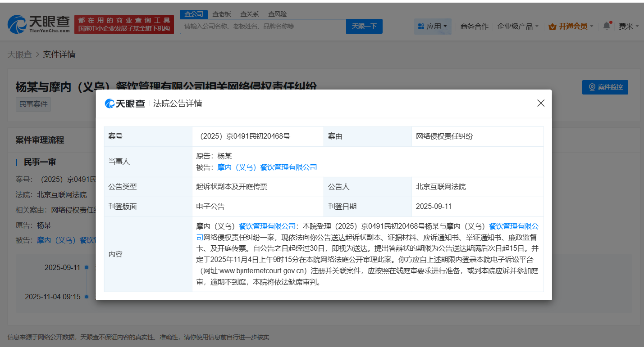This screenshot has height=347, width=644.
Task: Select the 查关系 search tab
Action: pos(249,14)
